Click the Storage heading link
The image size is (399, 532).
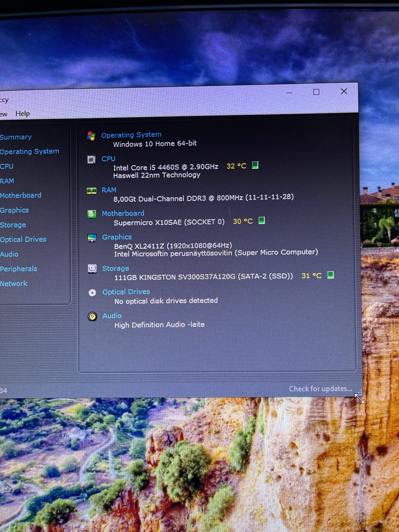[x=116, y=268]
